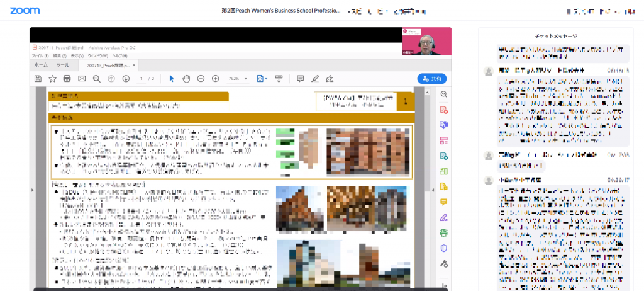This screenshot has width=644, height=291.
Task: Select the Highlight text pen tool
Action: tap(315, 79)
